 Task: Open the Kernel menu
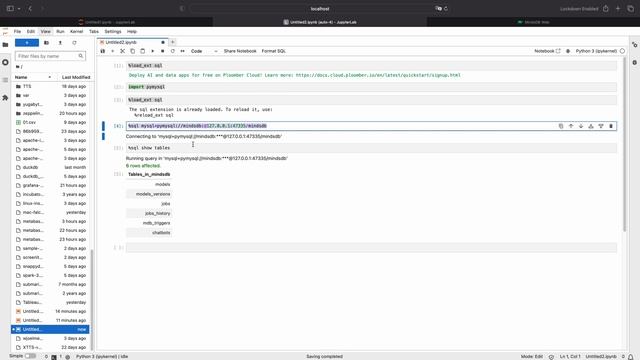pyautogui.click(x=76, y=31)
